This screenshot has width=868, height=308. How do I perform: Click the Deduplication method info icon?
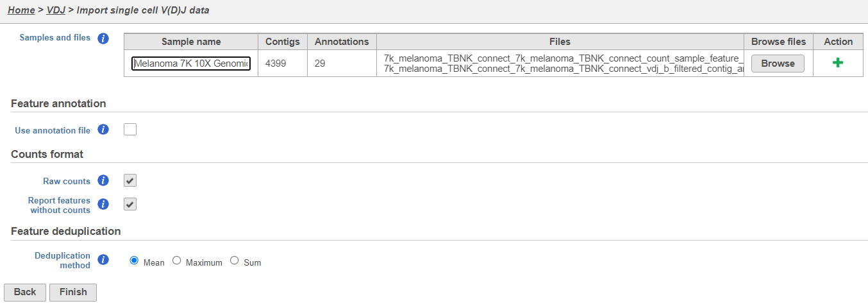click(103, 261)
